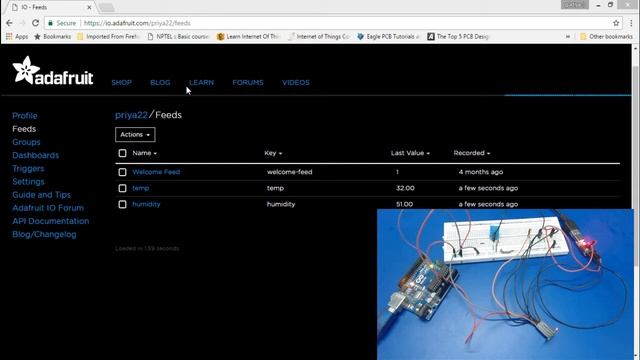
Task: Open NPTEL Basic course bookmark
Action: (178, 37)
